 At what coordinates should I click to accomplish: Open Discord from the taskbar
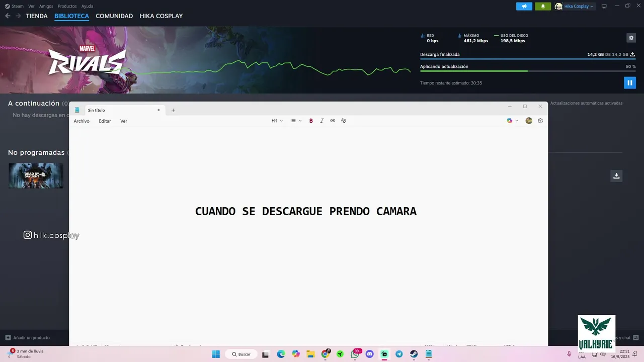point(370,354)
